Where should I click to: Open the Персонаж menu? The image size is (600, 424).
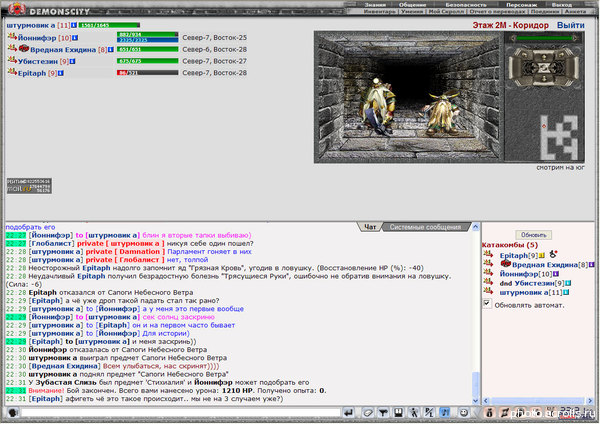click(x=522, y=5)
